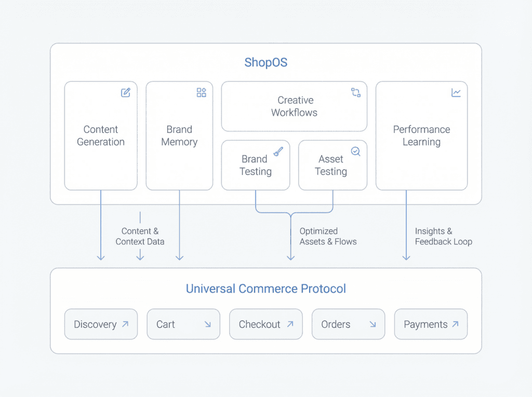Click the line chart icon in Performance Learning
Screen dimensions: 532x397
[x=456, y=92]
